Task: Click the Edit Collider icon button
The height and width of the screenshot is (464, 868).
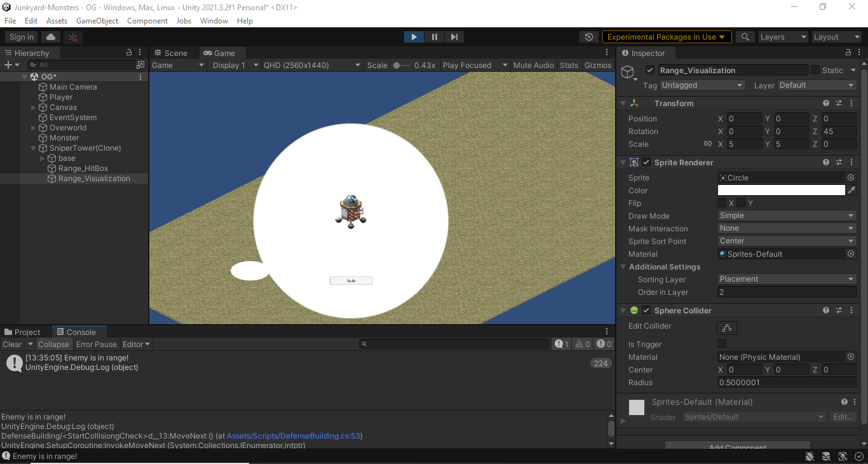Action: 726,328
